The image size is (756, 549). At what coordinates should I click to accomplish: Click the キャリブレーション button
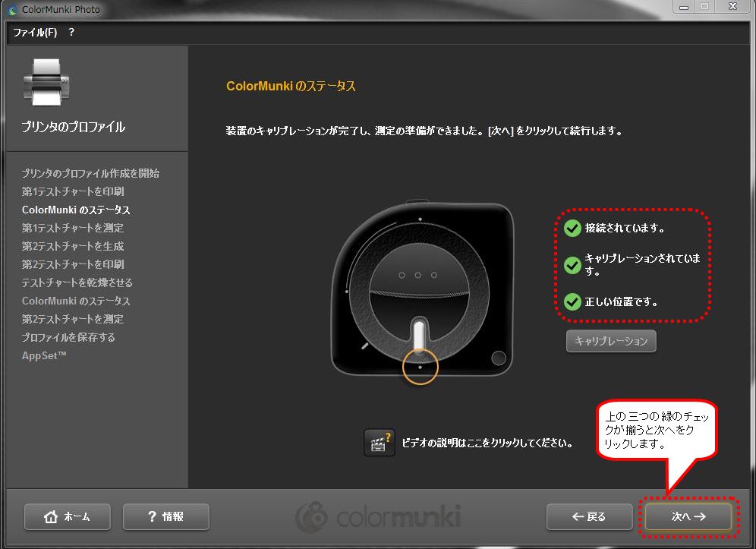pyautogui.click(x=611, y=341)
